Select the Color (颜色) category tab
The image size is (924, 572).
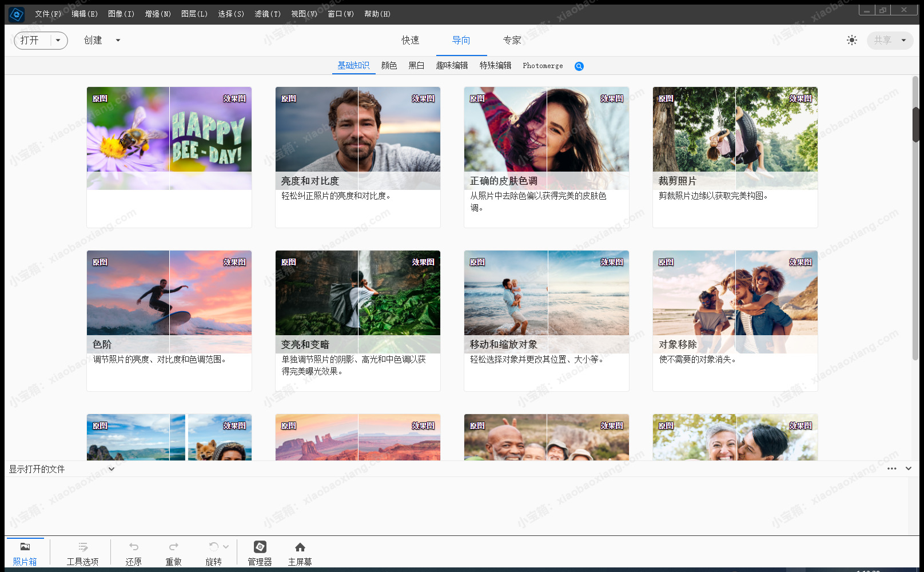[x=389, y=66]
